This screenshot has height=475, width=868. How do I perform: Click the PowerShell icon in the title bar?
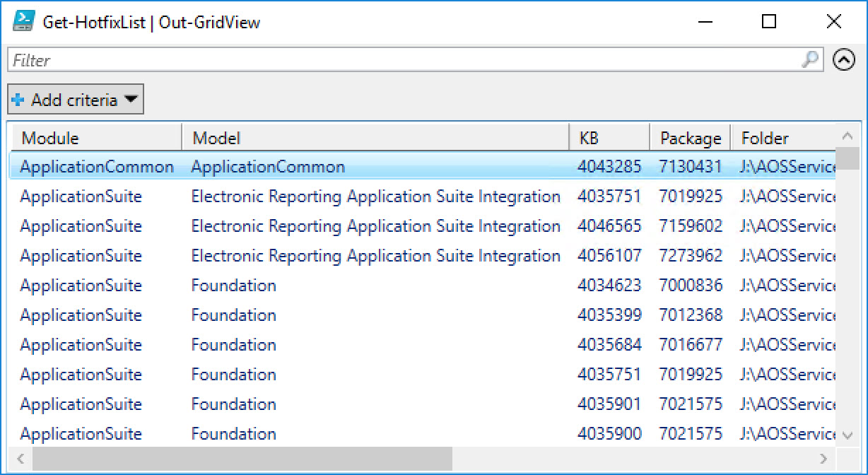pos(22,21)
